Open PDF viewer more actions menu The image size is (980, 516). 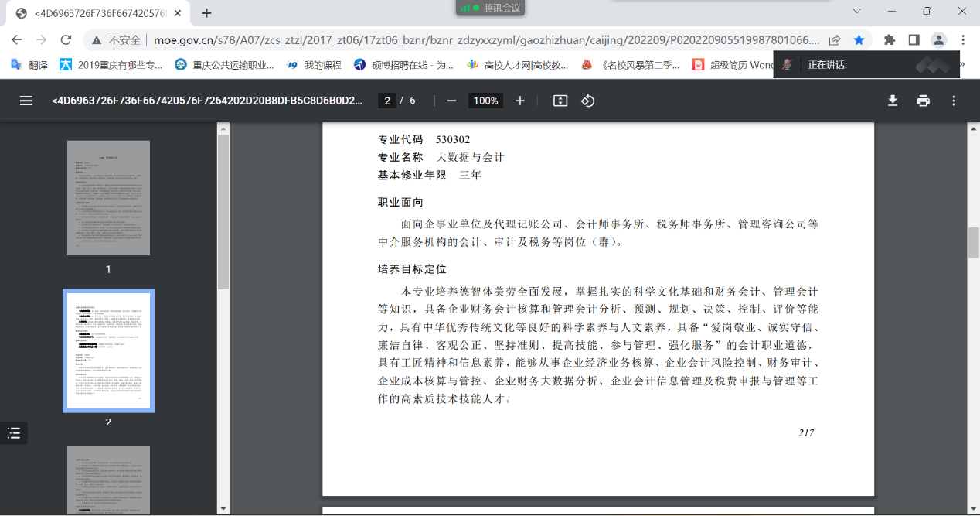(x=954, y=101)
